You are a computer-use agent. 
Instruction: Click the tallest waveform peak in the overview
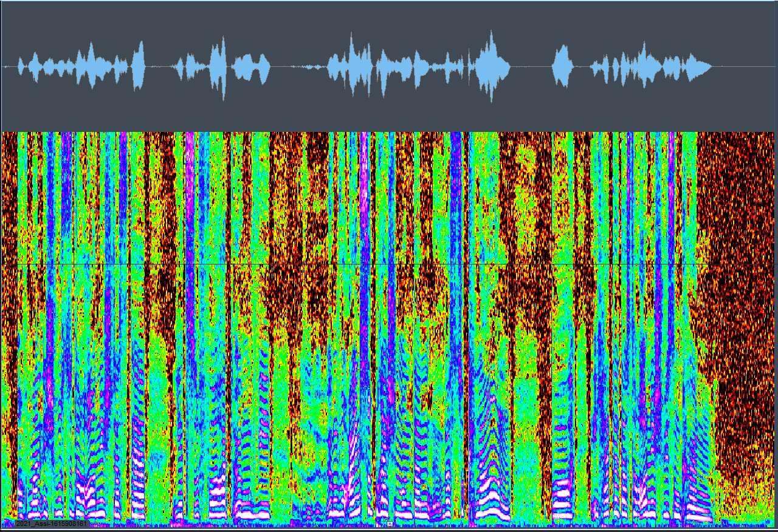click(x=491, y=66)
